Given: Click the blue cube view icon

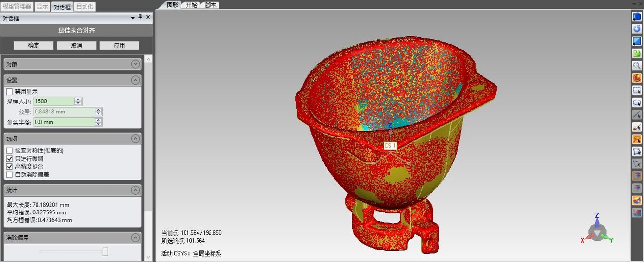Looking at the screenshot, I should 637,17.
